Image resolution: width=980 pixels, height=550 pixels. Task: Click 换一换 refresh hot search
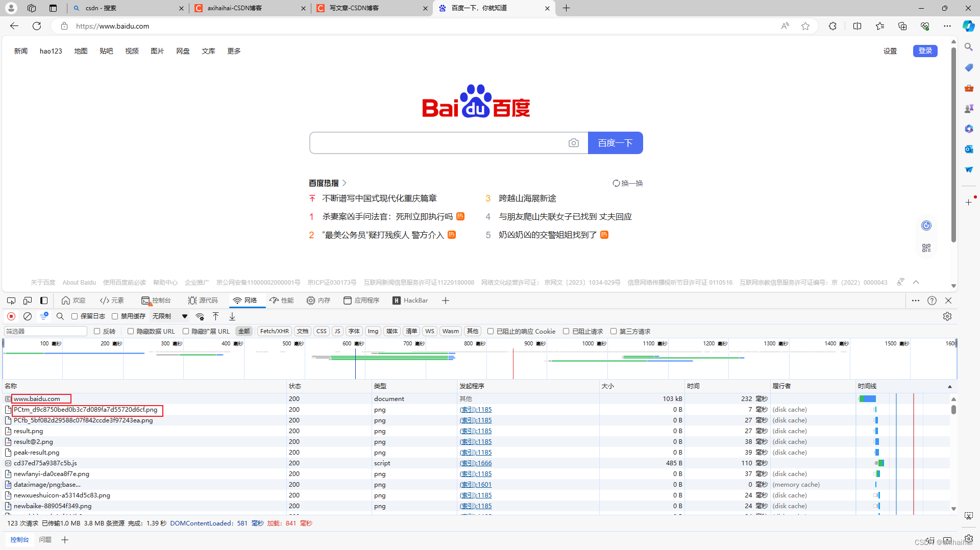pyautogui.click(x=628, y=183)
